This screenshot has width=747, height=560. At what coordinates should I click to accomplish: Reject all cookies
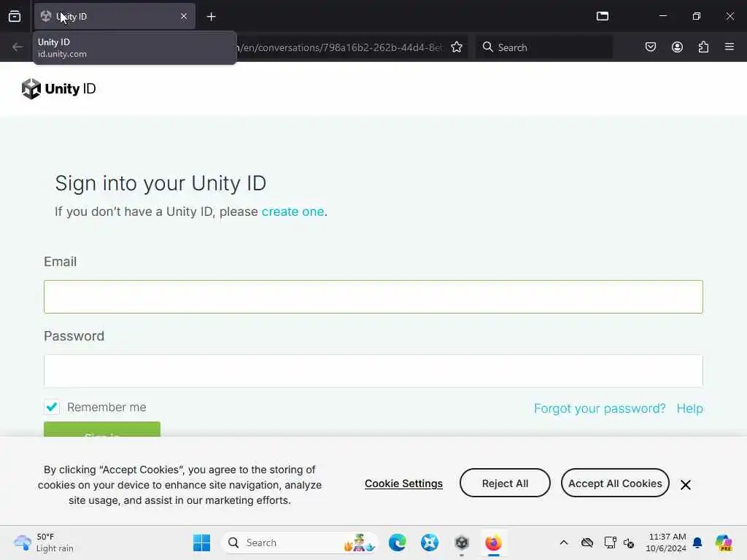[x=505, y=483]
